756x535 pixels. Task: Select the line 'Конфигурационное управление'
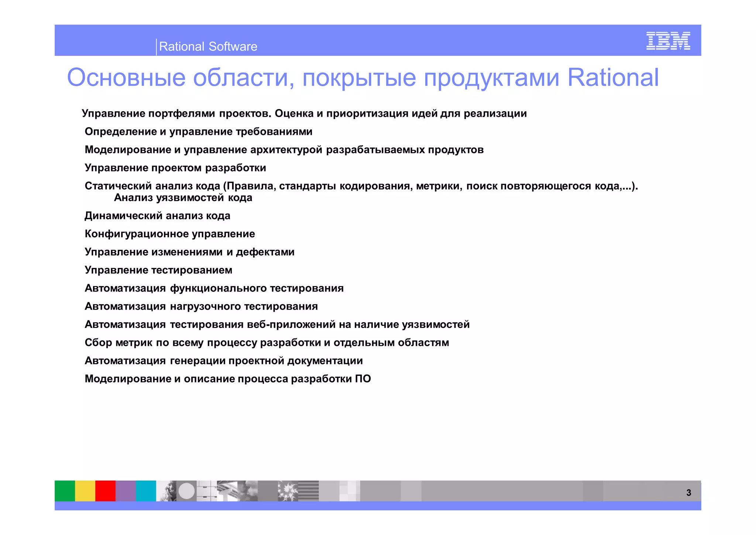(x=170, y=234)
